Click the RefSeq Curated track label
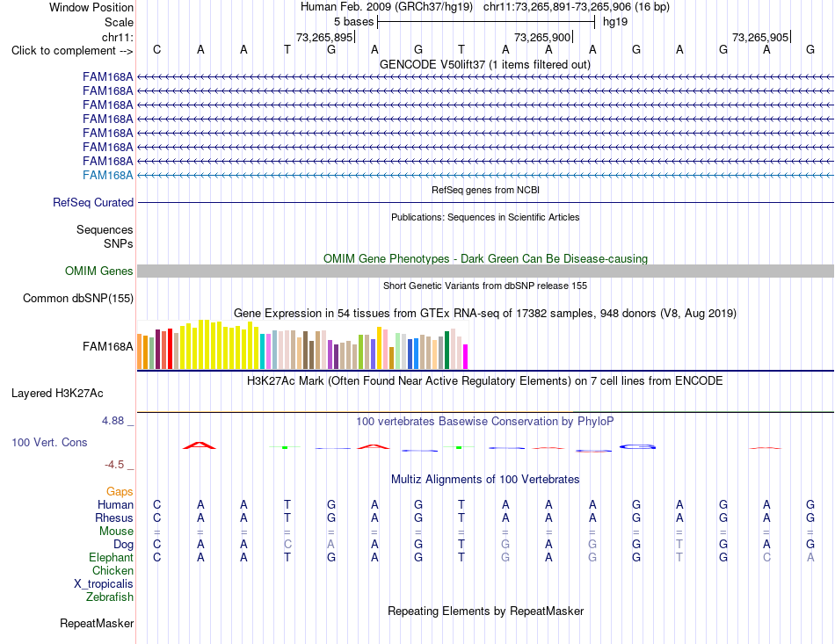Image resolution: width=835 pixels, height=644 pixels. [93, 202]
